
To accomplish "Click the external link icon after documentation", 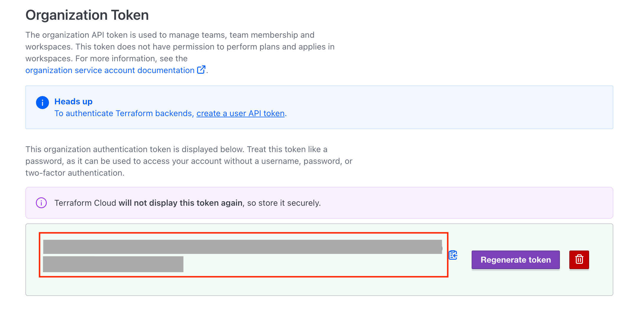I will click(201, 70).
